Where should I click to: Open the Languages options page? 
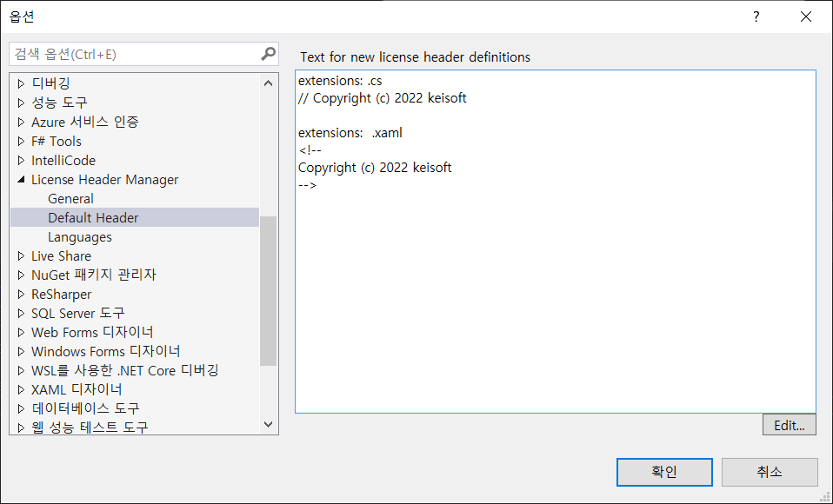pos(80,237)
